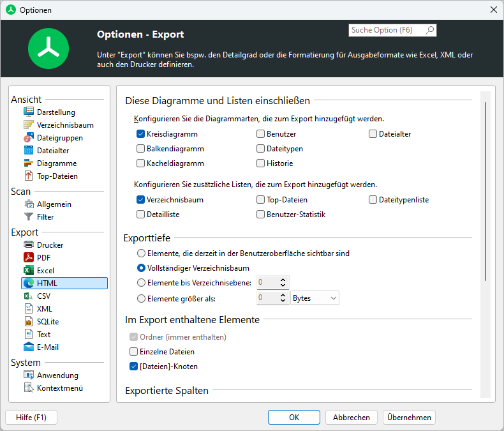Image resolution: width=504 pixels, height=431 pixels.
Task: Click the SQLite database icon
Action: tap(29, 321)
